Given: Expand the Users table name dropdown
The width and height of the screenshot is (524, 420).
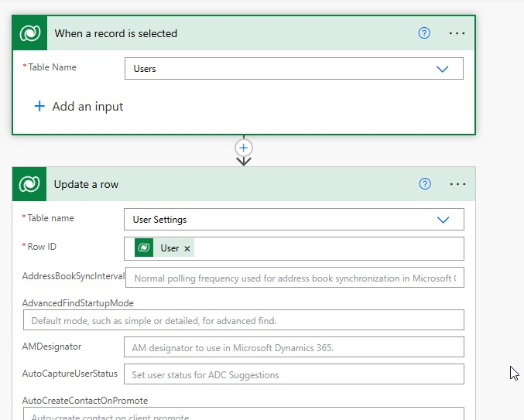Looking at the screenshot, I should pyautogui.click(x=442, y=69).
